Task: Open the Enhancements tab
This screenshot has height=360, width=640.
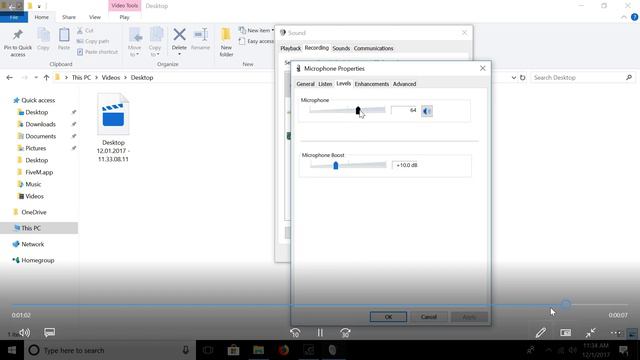Action: point(371,84)
